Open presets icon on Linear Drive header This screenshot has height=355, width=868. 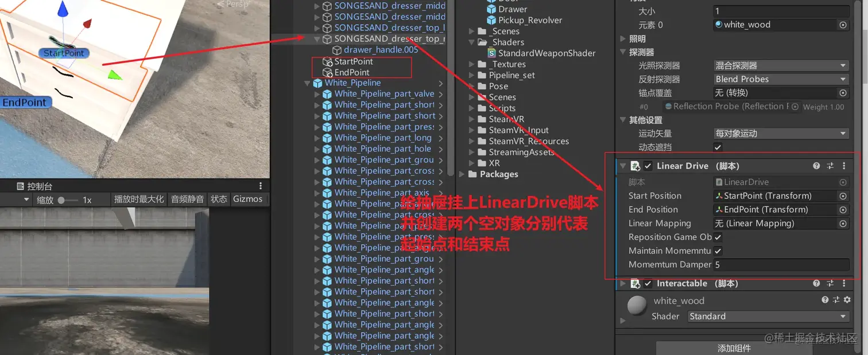coord(830,166)
